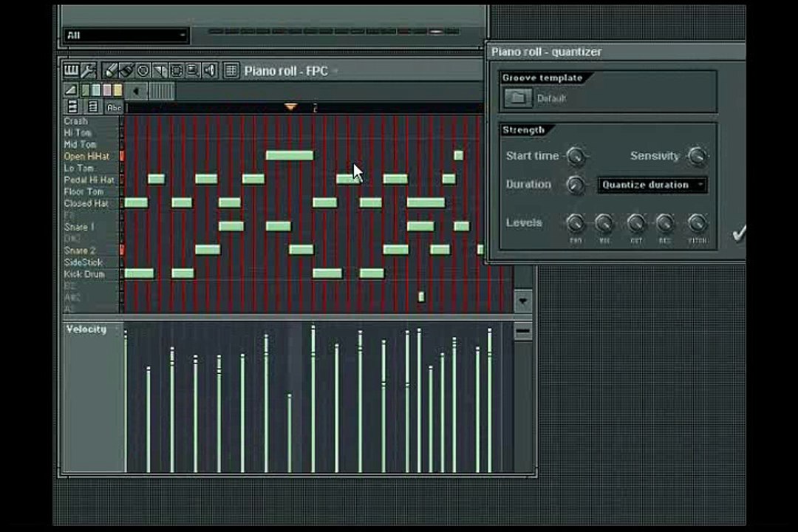798x532 pixels.
Task: Select the Floor Tom row label
Action: 83,191
